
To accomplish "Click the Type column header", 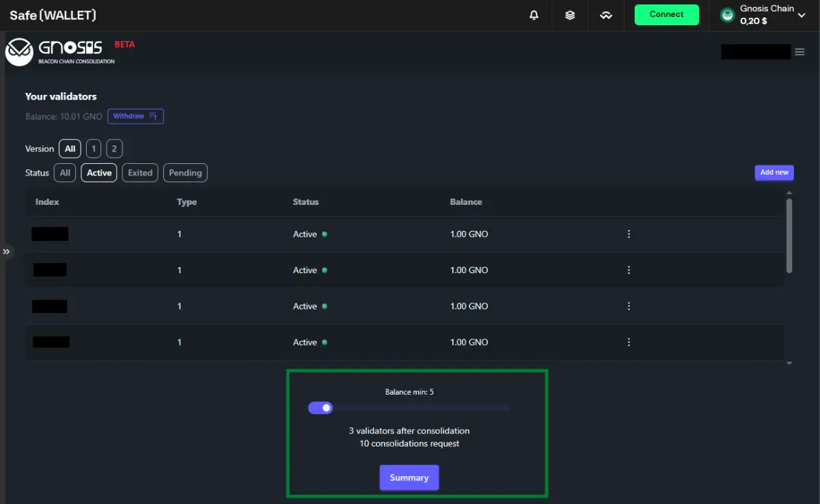I will 187,202.
